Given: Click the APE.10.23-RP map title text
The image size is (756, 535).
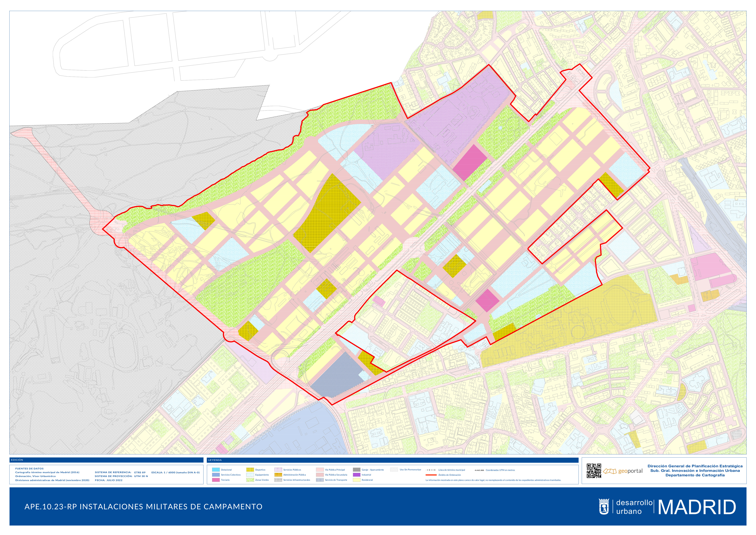Looking at the screenshot, I should click(x=143, y=507).
